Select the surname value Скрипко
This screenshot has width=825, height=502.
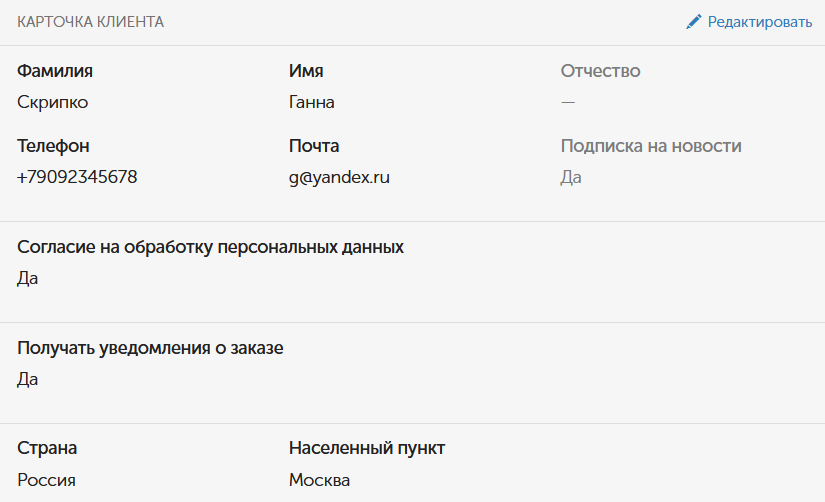click(53, 102)
